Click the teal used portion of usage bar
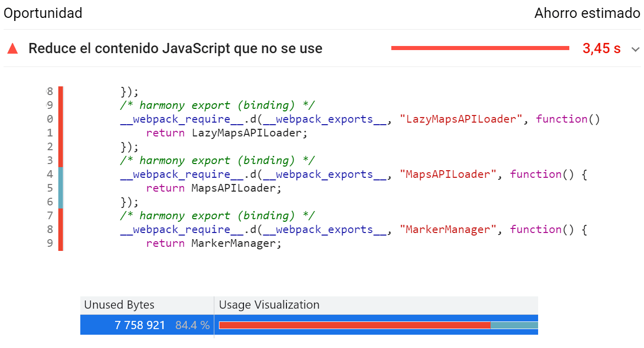The width and height of the screenshot is (644, 348). [514, 325]
